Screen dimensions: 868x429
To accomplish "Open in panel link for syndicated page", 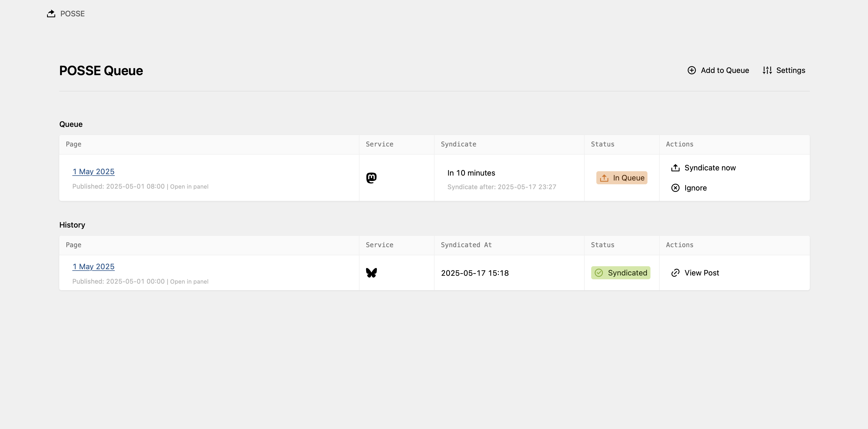I will tap(189, 282).
